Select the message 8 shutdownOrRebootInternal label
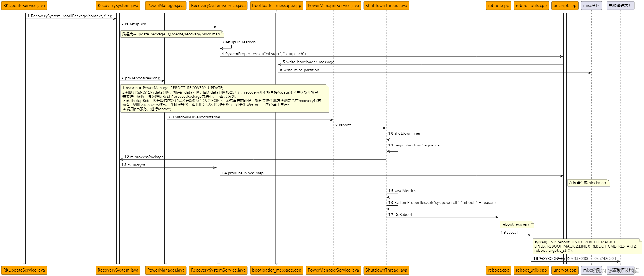This screenshot has height=276, width=644. click(195, 117)
